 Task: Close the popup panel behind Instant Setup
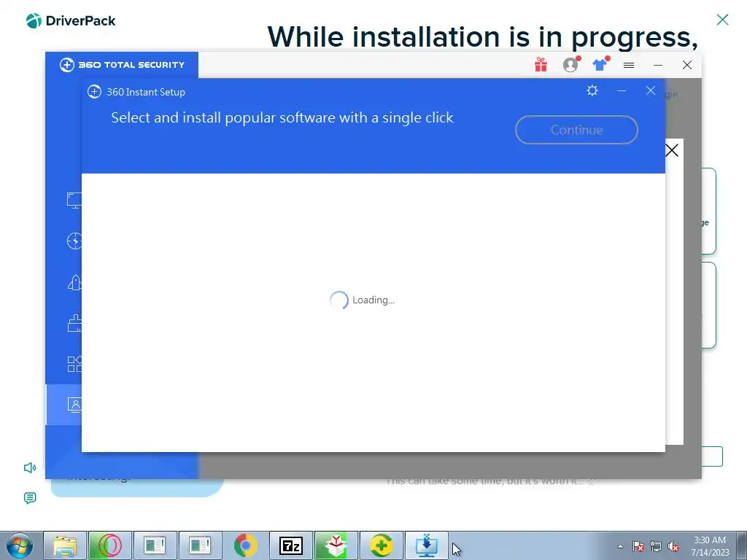[672, 150]
